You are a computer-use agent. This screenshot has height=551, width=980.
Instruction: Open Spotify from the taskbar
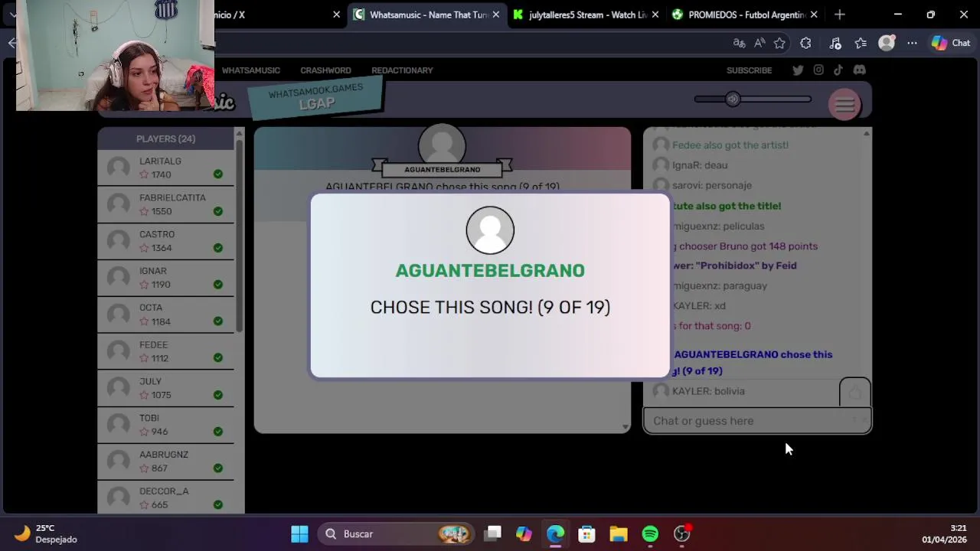pyautogui.click(x=650, y=534)
